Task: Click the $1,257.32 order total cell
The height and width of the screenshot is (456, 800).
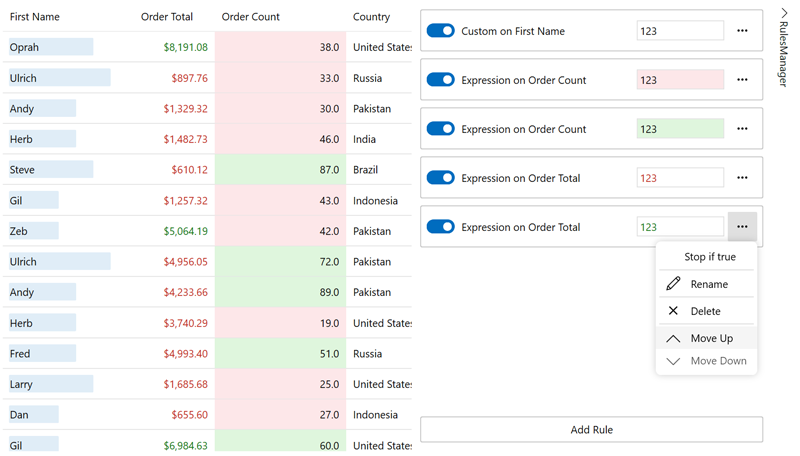Action: tap(174, 200)
